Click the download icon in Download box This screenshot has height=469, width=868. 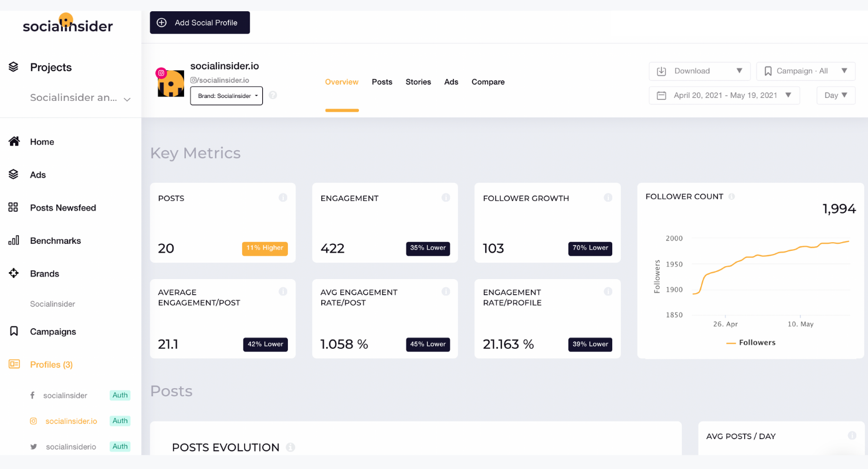pos(662,71)
